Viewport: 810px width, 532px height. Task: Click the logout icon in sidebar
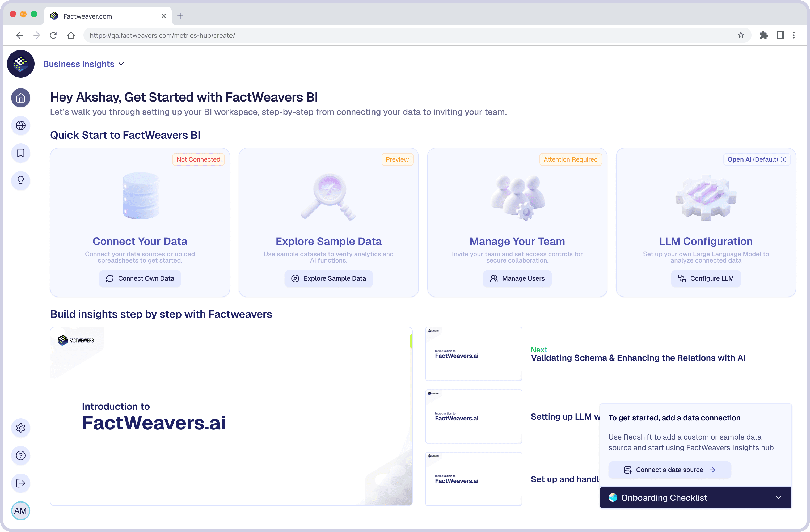click(x=21, y=483)
